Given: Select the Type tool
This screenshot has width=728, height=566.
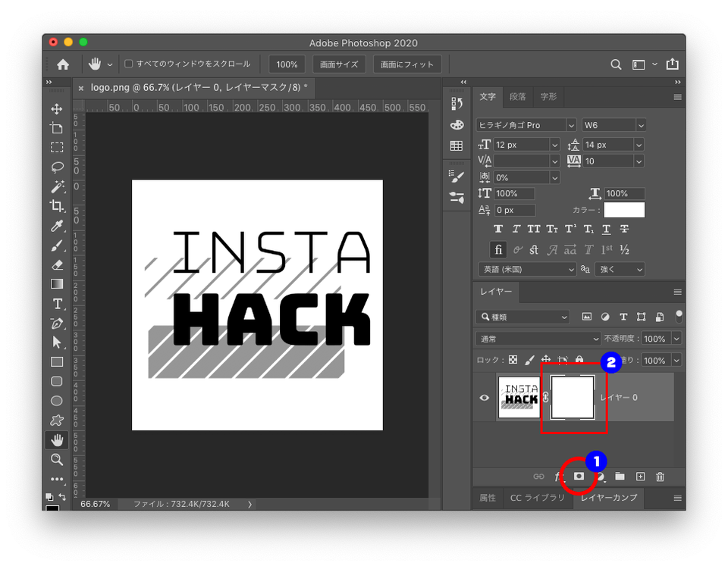Looking at the screenshot, I should click(57, 303).
